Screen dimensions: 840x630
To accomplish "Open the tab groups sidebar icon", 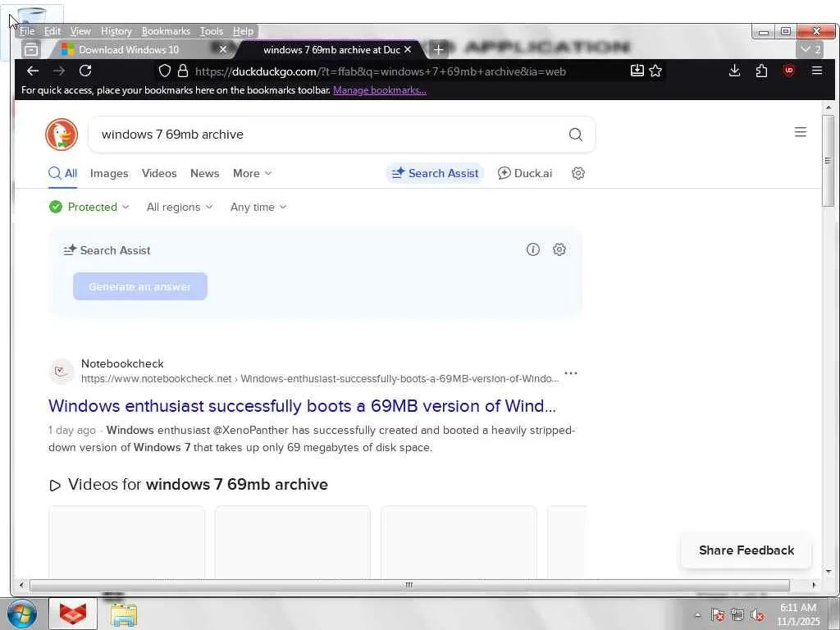I will [x=31, y=49].
